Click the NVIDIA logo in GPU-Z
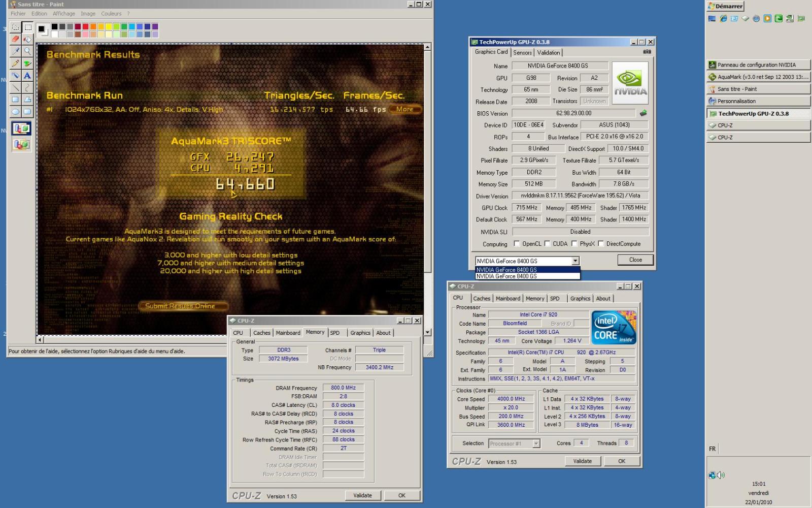Screen dimensions: 812x508 click(x=630, y=83)
